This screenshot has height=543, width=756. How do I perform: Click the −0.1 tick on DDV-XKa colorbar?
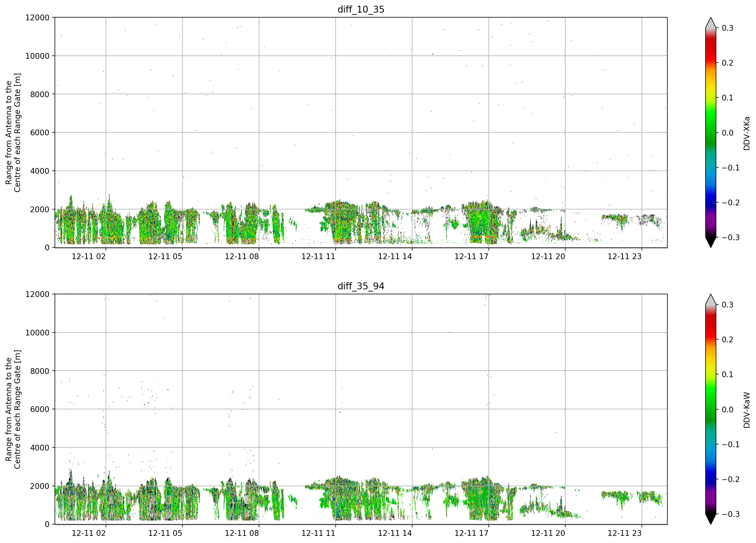click(x=731, y=167)
